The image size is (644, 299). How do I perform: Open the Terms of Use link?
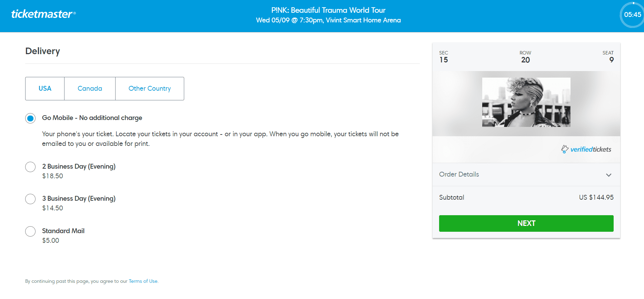click(x=143, y=281)
